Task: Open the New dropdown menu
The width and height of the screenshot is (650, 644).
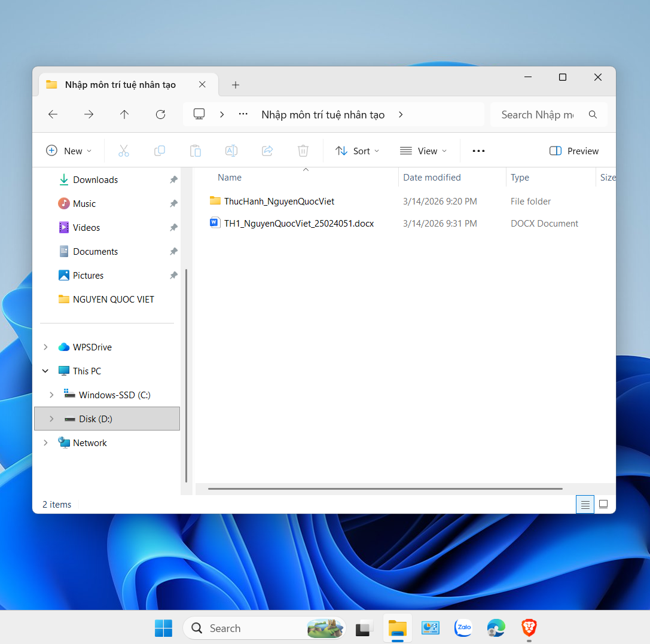Action: tap(69, 151)
